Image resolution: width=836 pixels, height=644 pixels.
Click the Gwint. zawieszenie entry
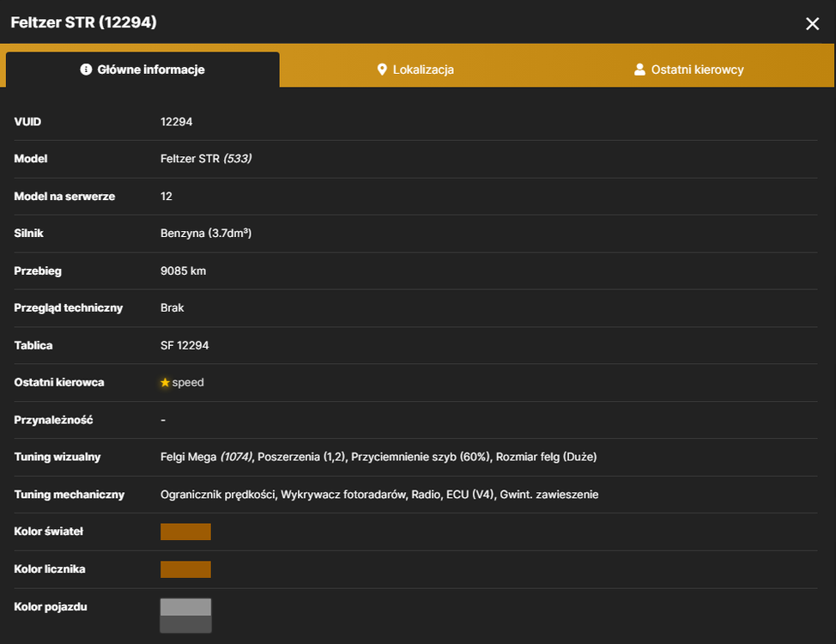click(x=549, y=495)
